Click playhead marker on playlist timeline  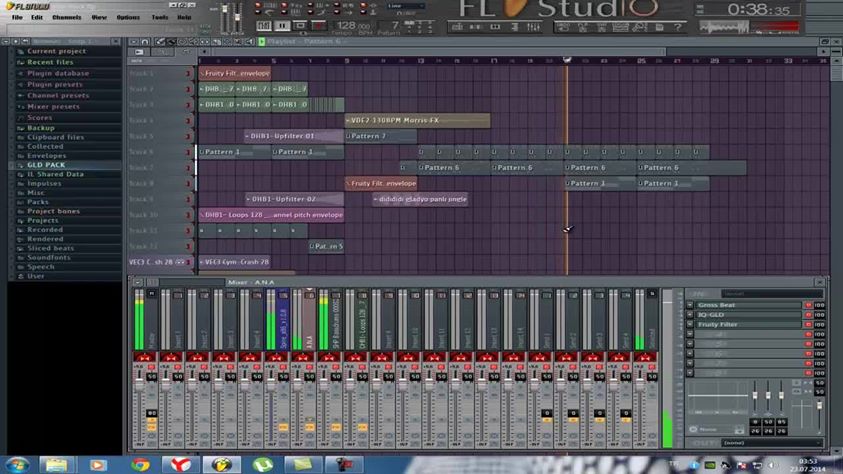click(567, 60)
